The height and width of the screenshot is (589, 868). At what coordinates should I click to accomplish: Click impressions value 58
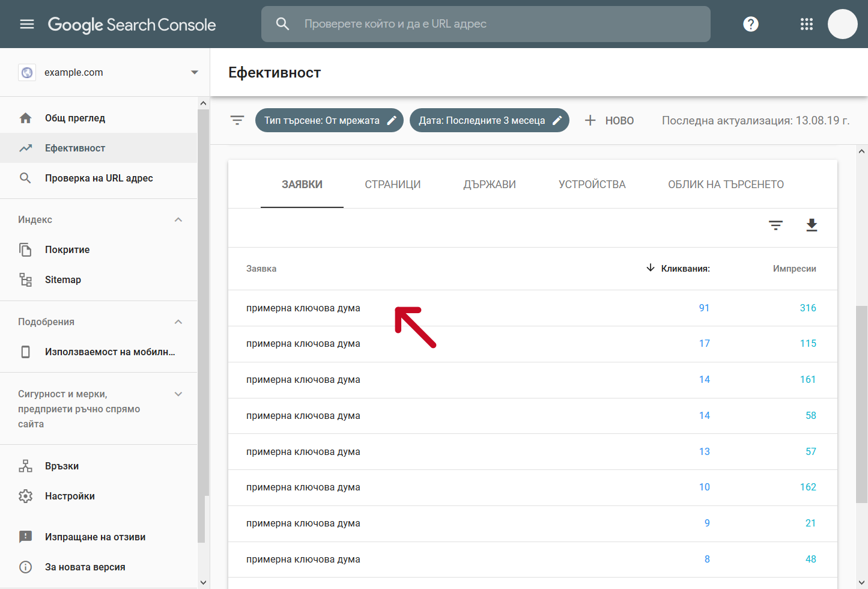point(811,416)
